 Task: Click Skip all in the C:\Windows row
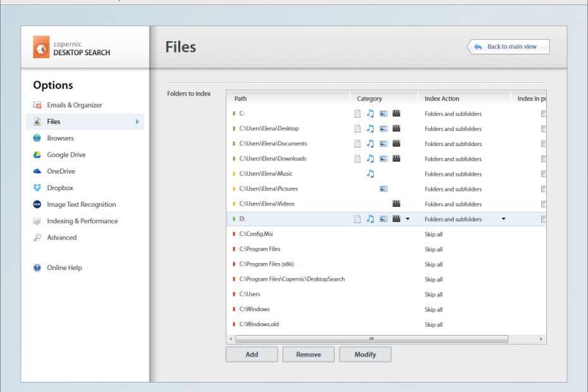[x=434, y=309]
